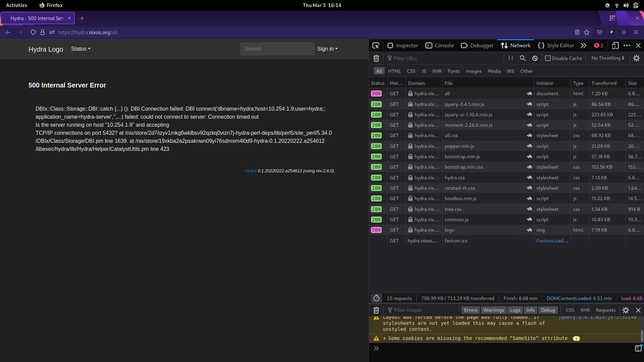Screen dimensions: 644x362
Task: Show more devtools tabs chevron
Action: click(x=584, y=46)
